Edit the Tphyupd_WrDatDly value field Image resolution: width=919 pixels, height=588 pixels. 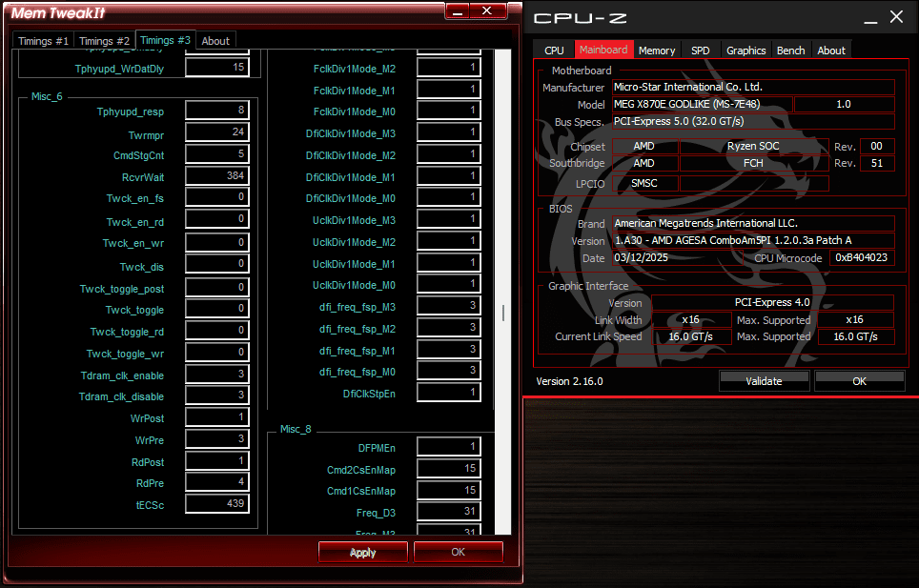216,68
